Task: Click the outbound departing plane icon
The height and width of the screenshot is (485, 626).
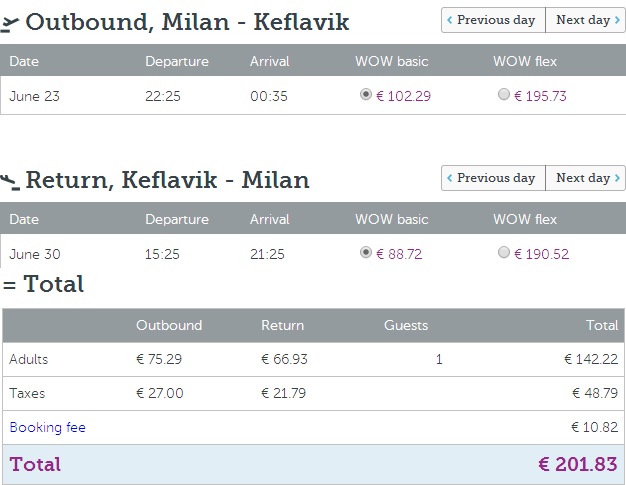Action: click(11, 22)
